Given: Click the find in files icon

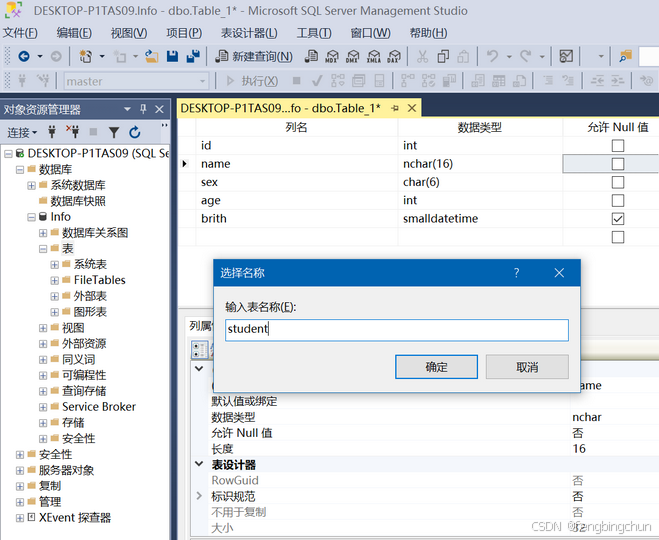Looking at the screenshot, I should coord(625,56).
